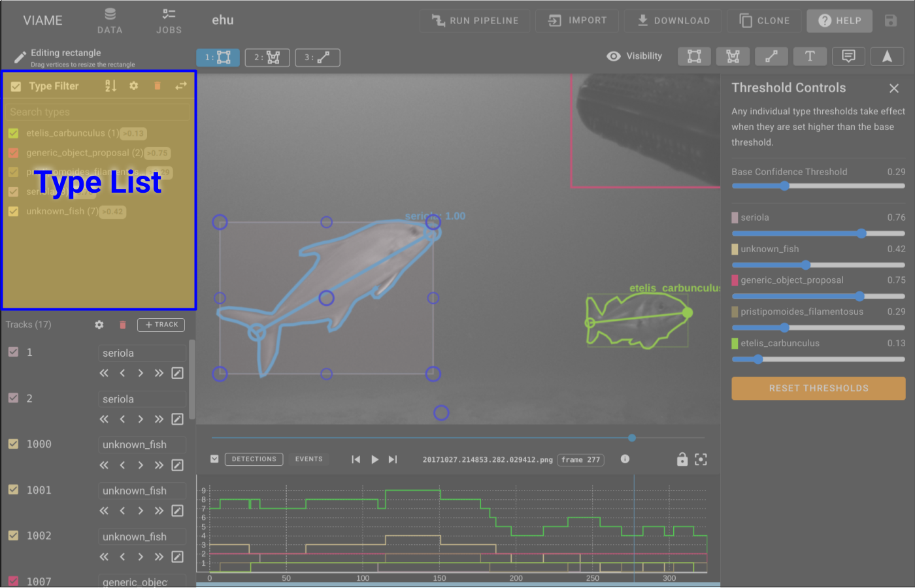Toggle checkbox for track 1002

[13, 535]
